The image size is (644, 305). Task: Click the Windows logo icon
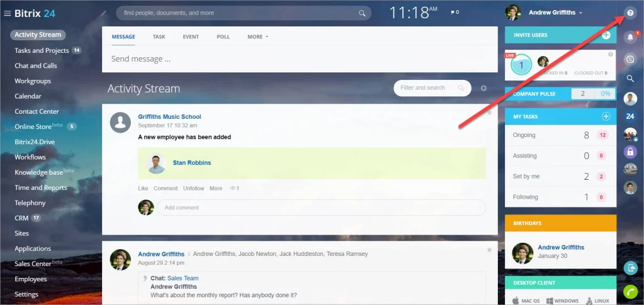[x=550, y=301]
